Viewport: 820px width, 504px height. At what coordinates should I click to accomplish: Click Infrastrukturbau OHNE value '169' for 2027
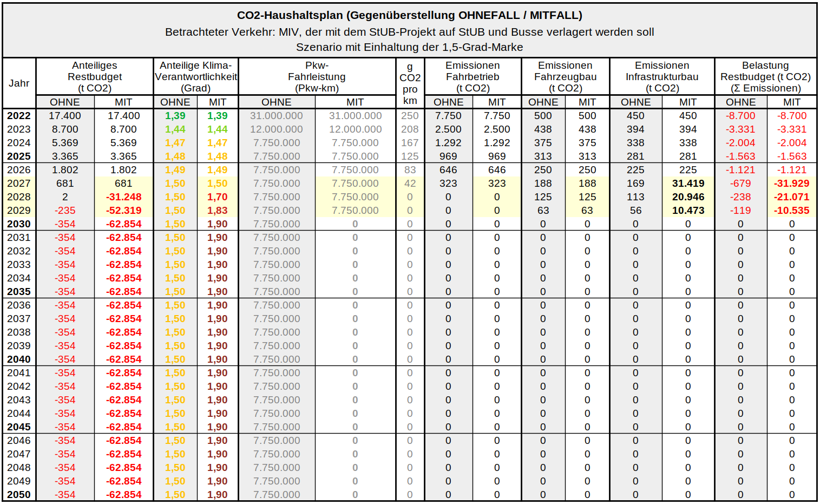[x=635, y=184]
